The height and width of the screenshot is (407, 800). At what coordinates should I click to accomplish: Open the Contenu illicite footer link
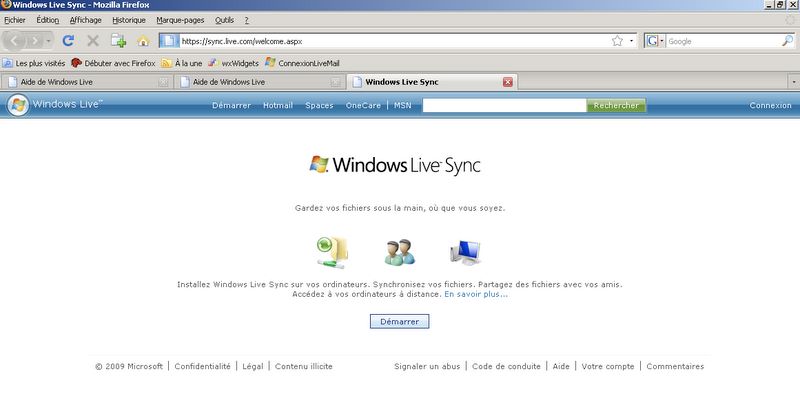coord(304,366)
